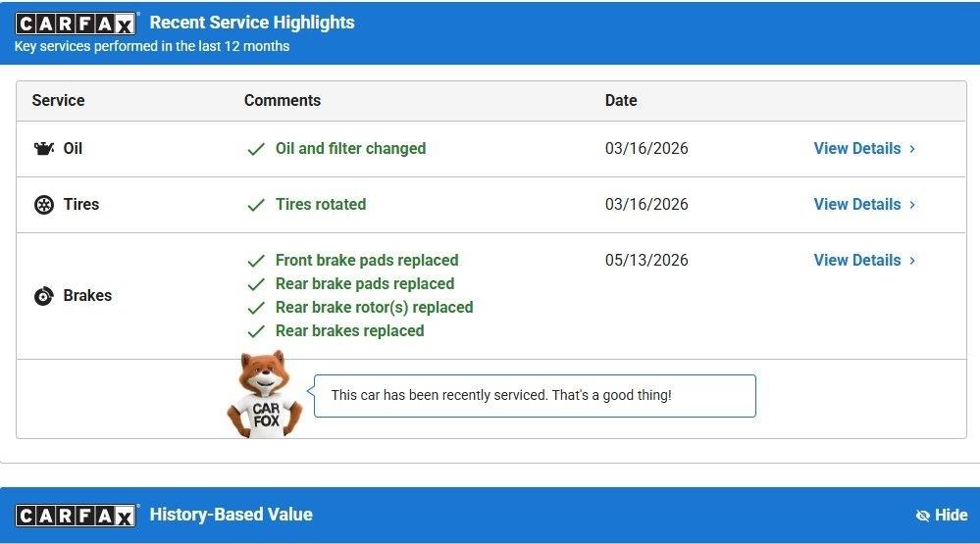The image size is (980, 544).
Task: Click the Tires wheel icon
Action: (x=44, y=205)
